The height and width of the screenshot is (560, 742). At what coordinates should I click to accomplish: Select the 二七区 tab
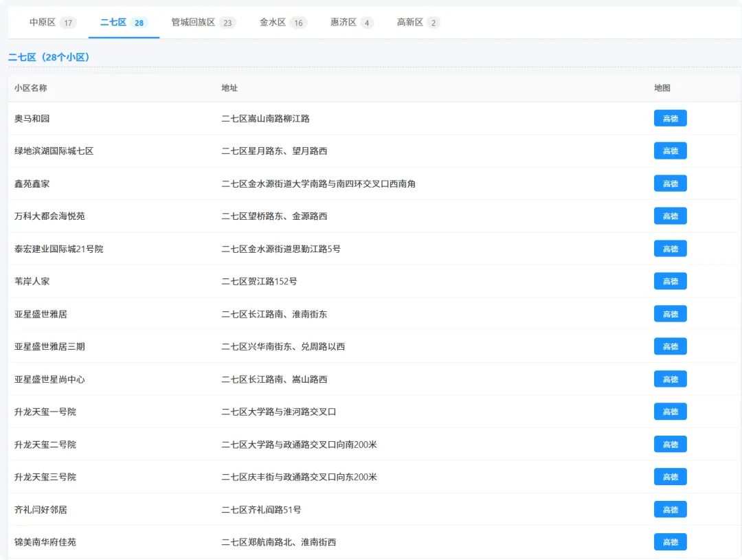point(124,22)
